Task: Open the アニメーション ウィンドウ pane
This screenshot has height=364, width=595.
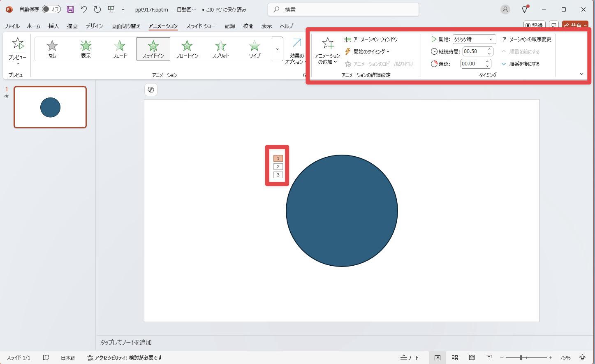Action: (x=371, y=39)
